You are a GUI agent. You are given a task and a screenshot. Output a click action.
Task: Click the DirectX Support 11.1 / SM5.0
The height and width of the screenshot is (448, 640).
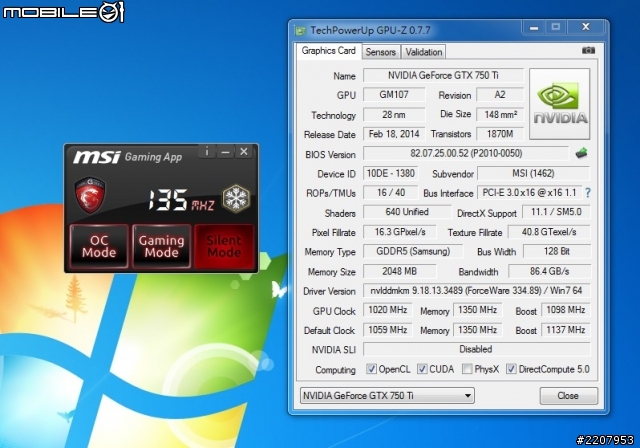point(556,212)
